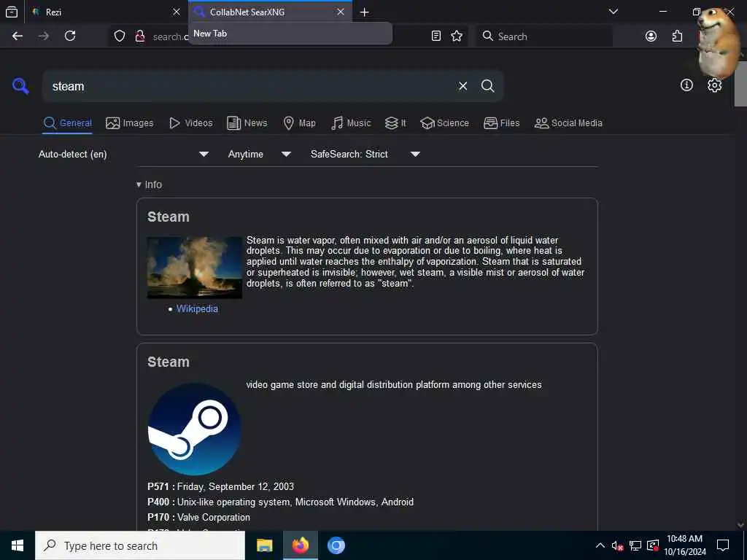Click the muted volume tray icon

[617, 545]
